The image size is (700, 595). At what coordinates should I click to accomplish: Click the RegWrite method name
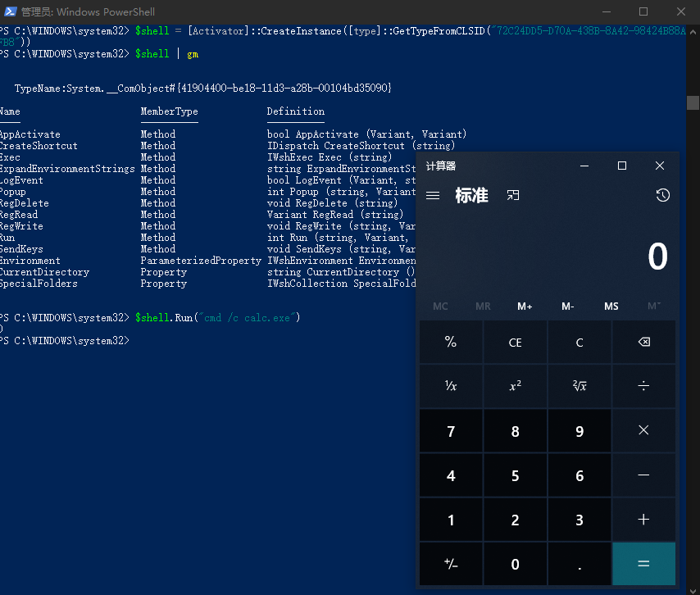(x=21, y=226)
